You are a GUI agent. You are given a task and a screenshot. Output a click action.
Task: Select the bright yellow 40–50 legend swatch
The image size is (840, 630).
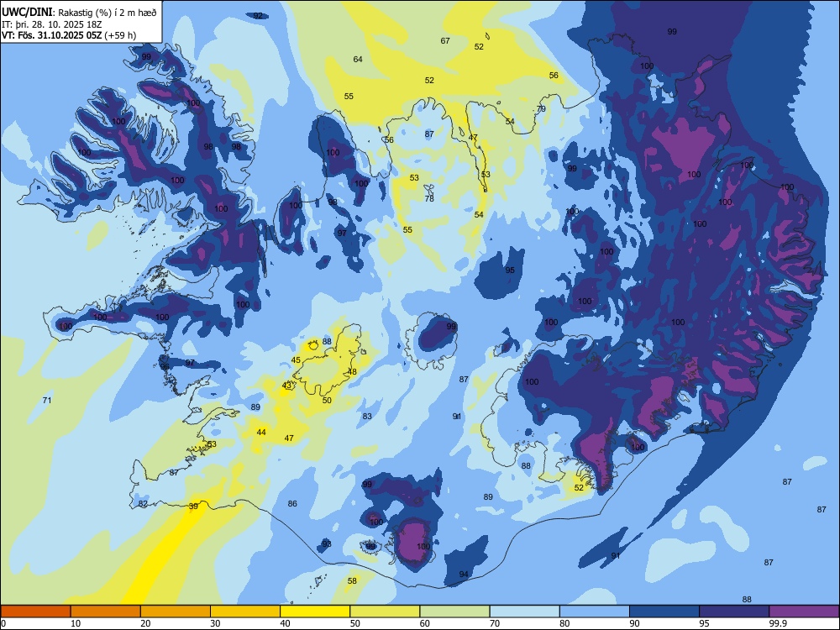[x=315, y=612]
